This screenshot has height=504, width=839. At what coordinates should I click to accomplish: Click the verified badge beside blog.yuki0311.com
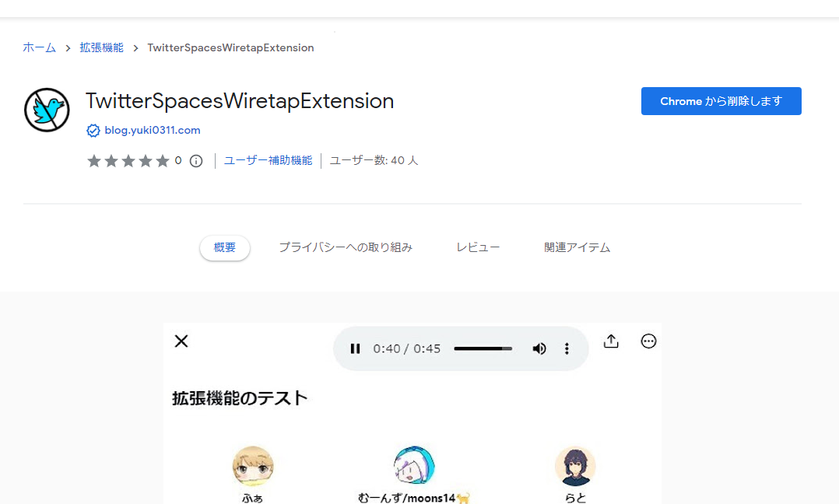point(93,131)
